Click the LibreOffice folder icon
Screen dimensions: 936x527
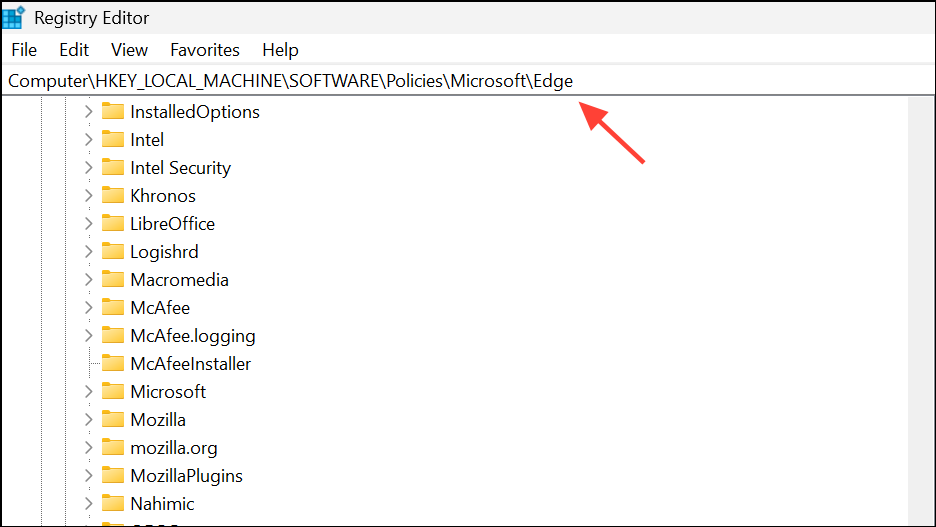(x=113, y=224)
